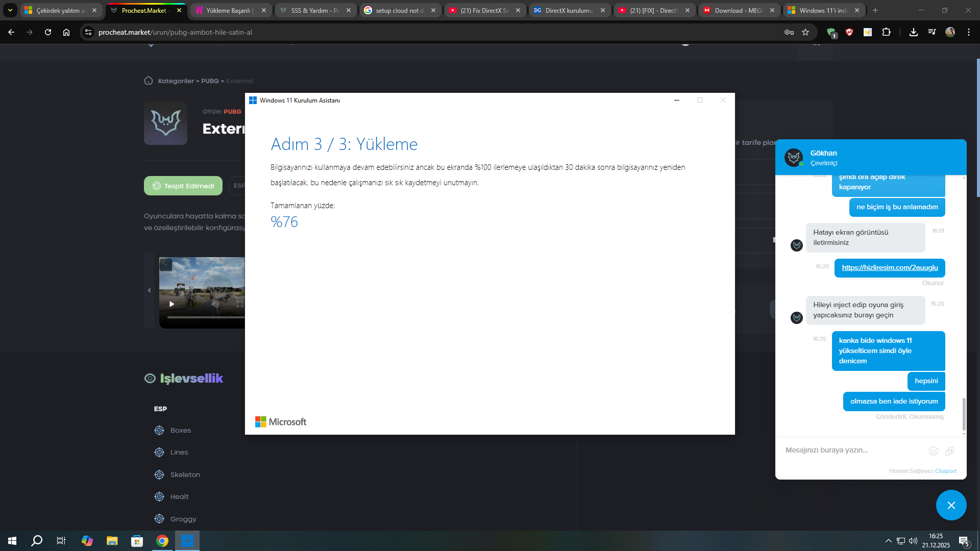The width and height of the screenshot is (980, 551).
Task: Open the notification center icon
Action: pos(964,541)
